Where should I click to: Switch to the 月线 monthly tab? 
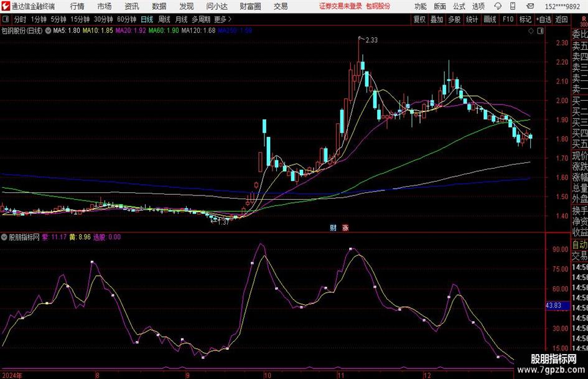[182, 19]
